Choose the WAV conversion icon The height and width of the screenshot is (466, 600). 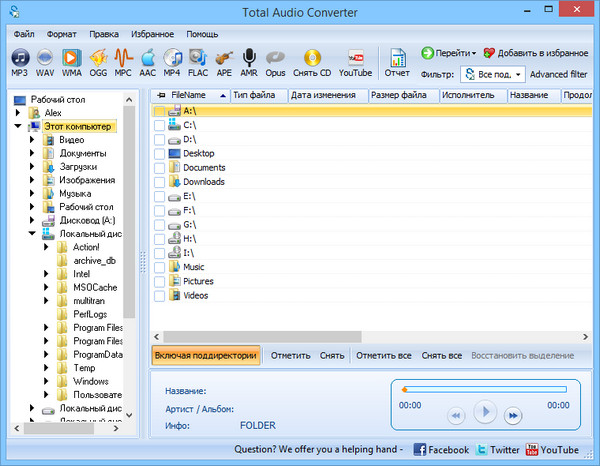coord(45,60)
